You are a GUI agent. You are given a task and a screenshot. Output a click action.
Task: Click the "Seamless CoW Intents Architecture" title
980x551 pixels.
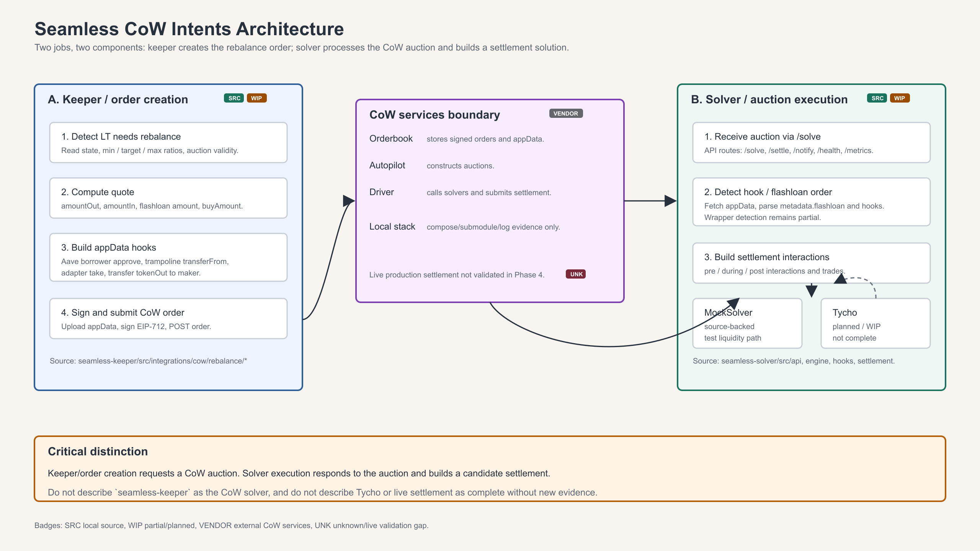pos(189,29)
